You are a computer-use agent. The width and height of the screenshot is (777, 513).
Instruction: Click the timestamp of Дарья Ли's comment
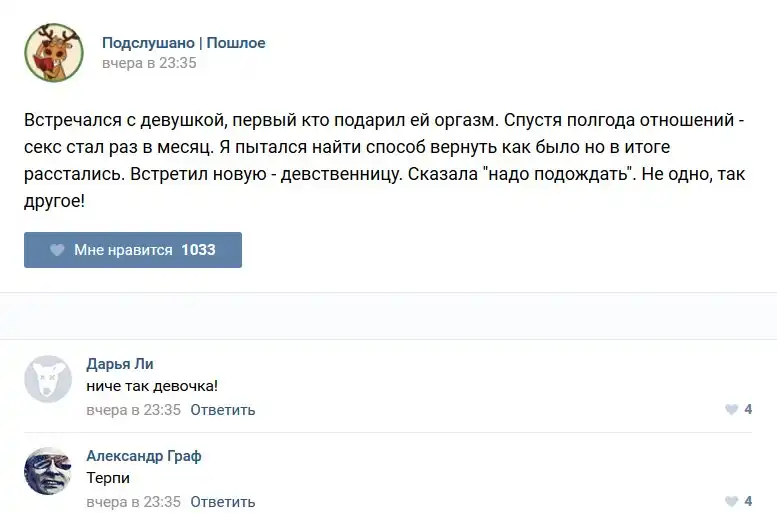point(133,410)
